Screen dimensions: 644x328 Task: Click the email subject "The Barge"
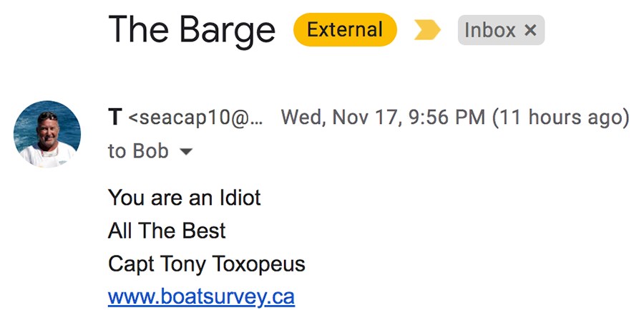point(191,30)
